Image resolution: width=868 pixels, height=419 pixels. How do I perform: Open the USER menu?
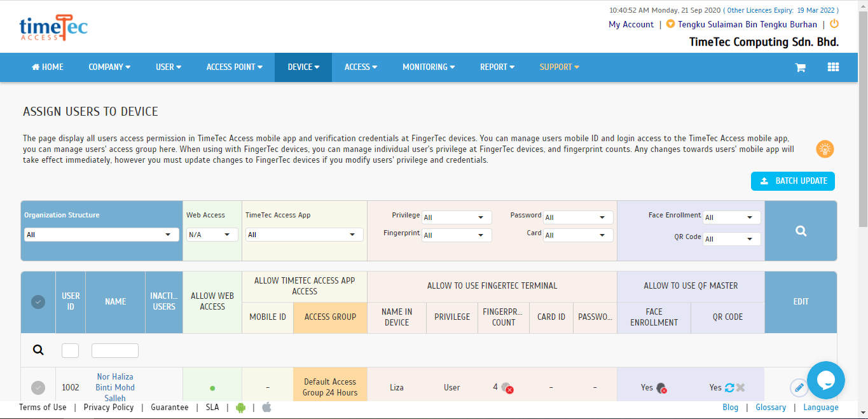tap(169, 67)
